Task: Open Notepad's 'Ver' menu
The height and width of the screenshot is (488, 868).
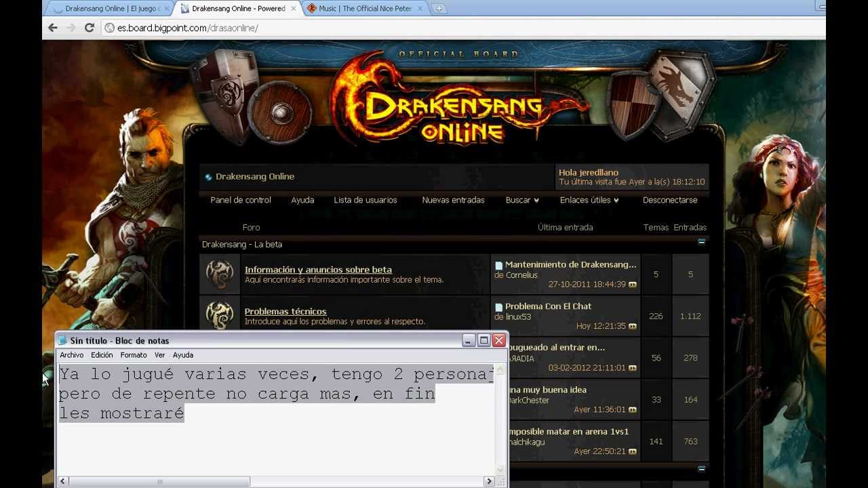Action: click(159, 355)
